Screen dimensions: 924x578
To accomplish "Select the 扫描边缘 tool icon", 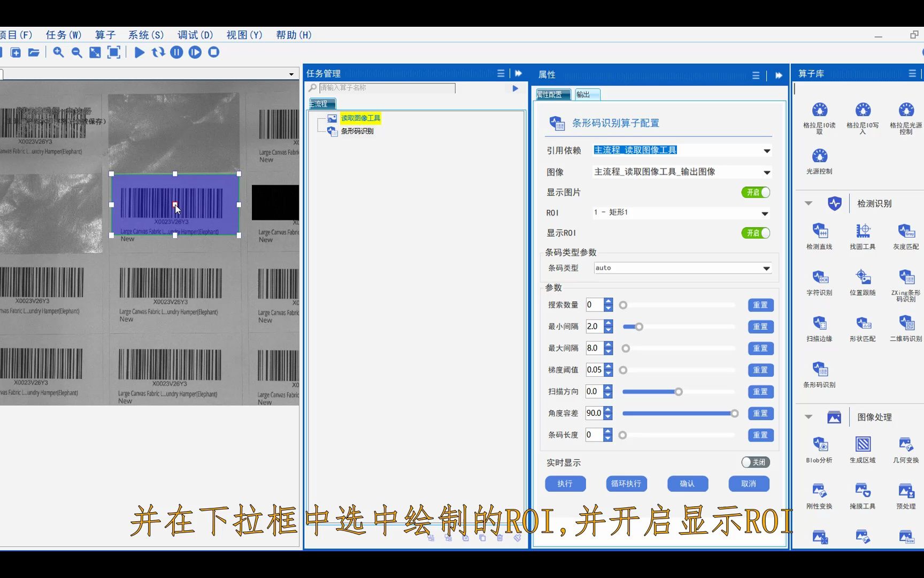I will pos(820,323).
